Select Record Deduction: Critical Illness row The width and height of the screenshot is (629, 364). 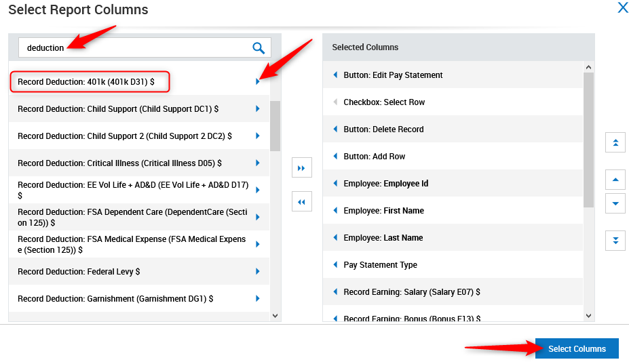tap(139, 163)
